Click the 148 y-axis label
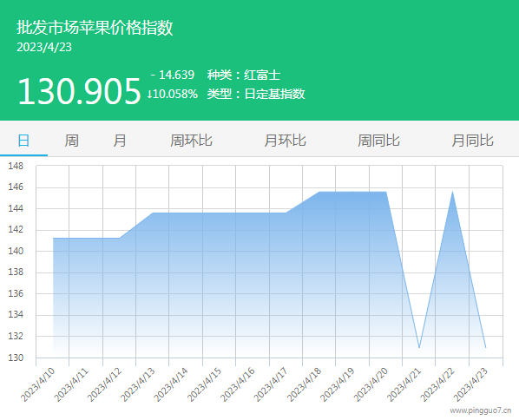This screenshot has width=519, height=420. (16, 166)
